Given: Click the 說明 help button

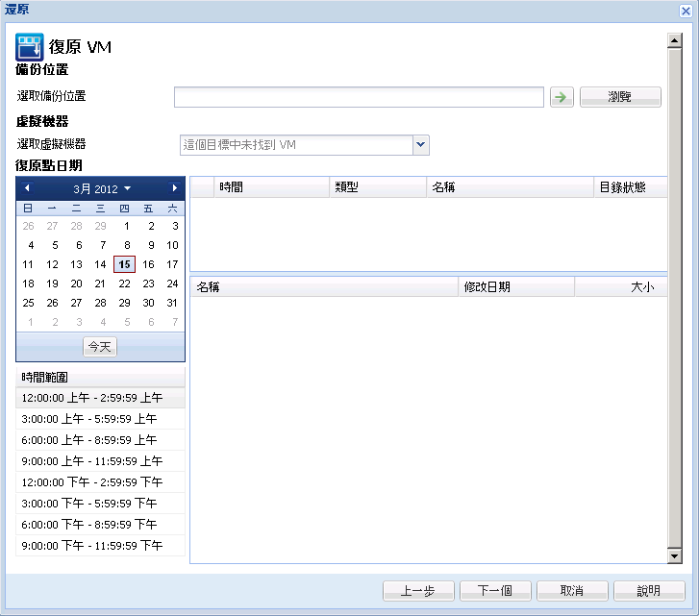Looking at the screenshot, I should (649, 591).
